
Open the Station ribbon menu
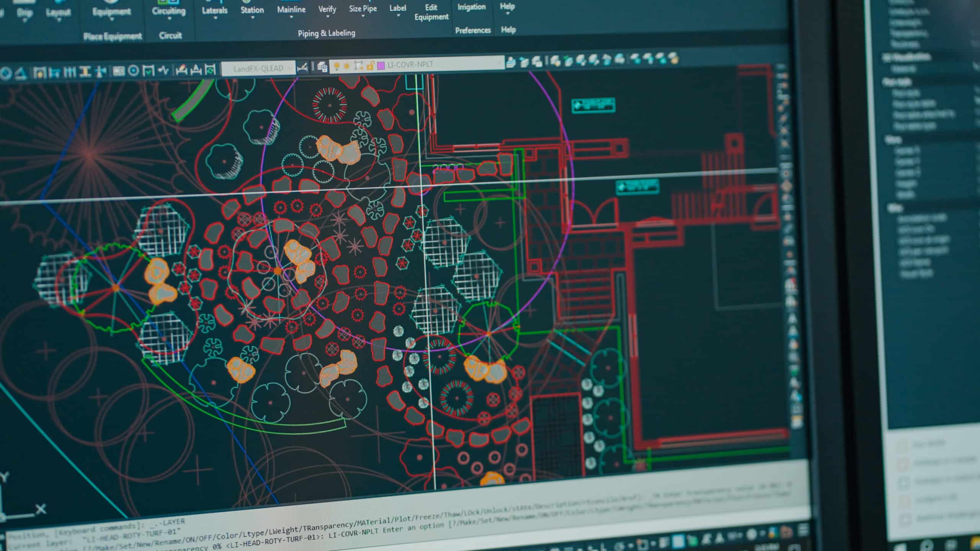252,11
